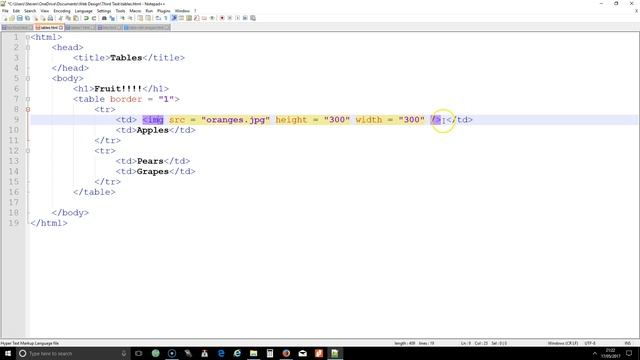Image resolution: width=640 pixels, height=360 pixels.
Task: Open Find using the binoculars icon
Action: click(x=104, y=18)
